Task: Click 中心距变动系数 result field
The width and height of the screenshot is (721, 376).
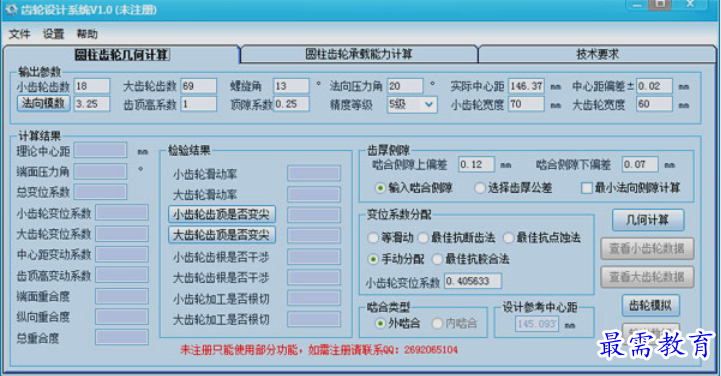Action: (x=122, y=254)
